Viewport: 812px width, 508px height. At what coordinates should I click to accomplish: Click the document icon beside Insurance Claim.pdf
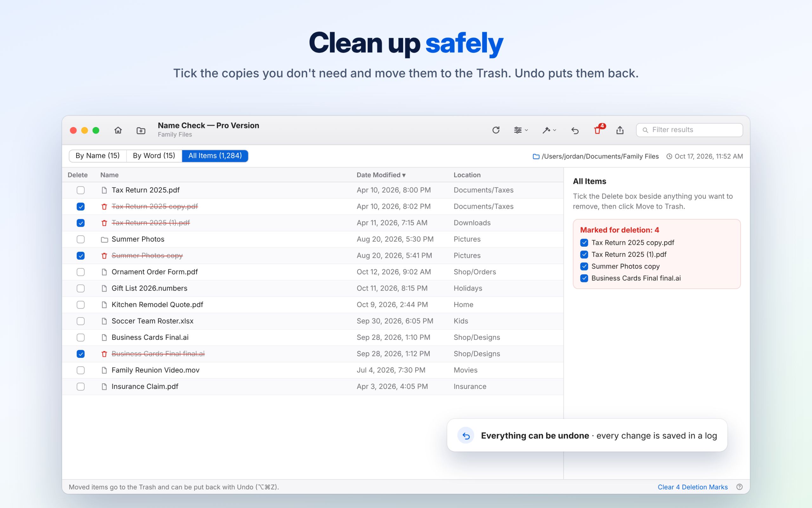(x=104, y=387)
